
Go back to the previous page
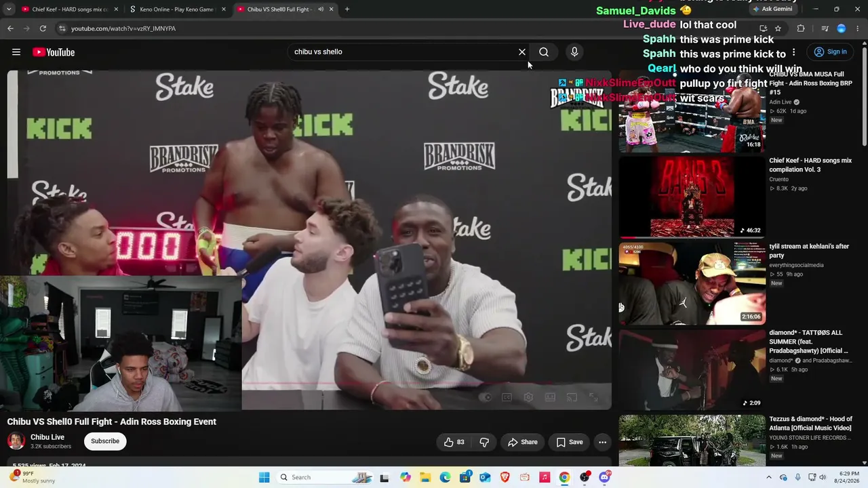pos(10,28)
